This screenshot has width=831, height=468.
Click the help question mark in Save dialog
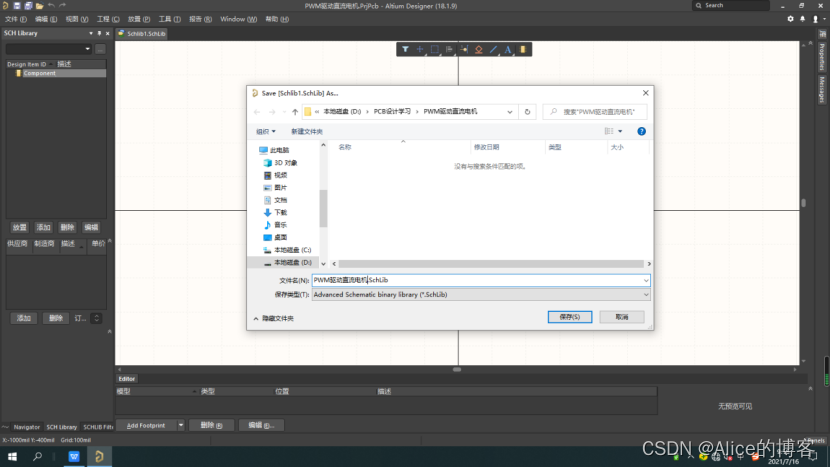pos(641,131)
